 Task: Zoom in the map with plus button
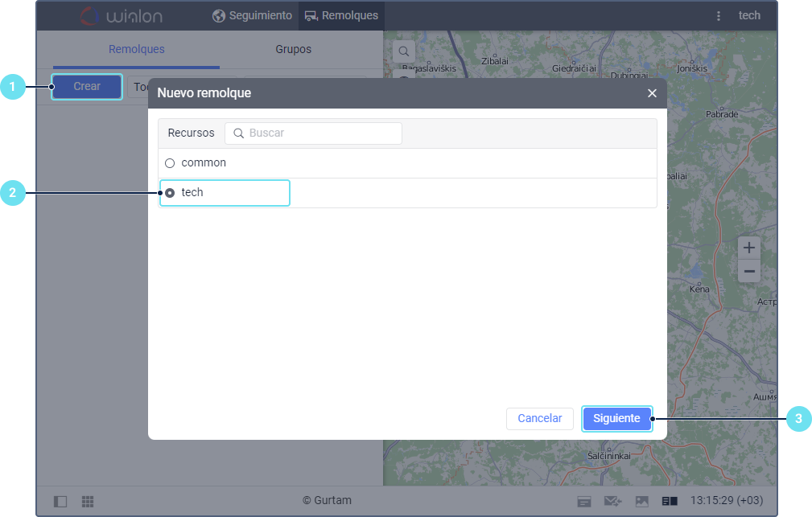(748, 248)
